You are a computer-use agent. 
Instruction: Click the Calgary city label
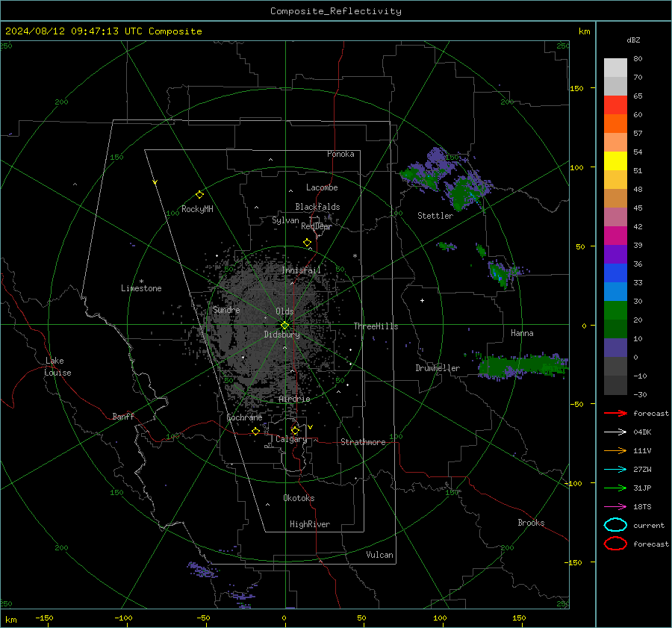click(291, 439)
